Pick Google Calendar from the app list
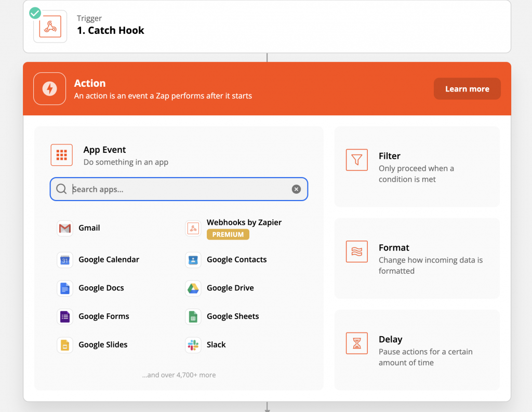 [109, 260]
